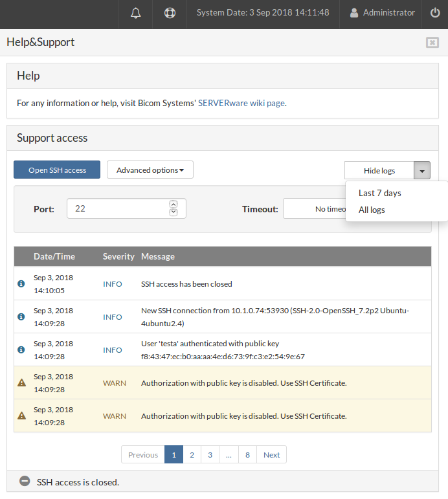The image size is (448, 499).
Task: Select Last 7 days menu option
Action: [x=380, y=193]
